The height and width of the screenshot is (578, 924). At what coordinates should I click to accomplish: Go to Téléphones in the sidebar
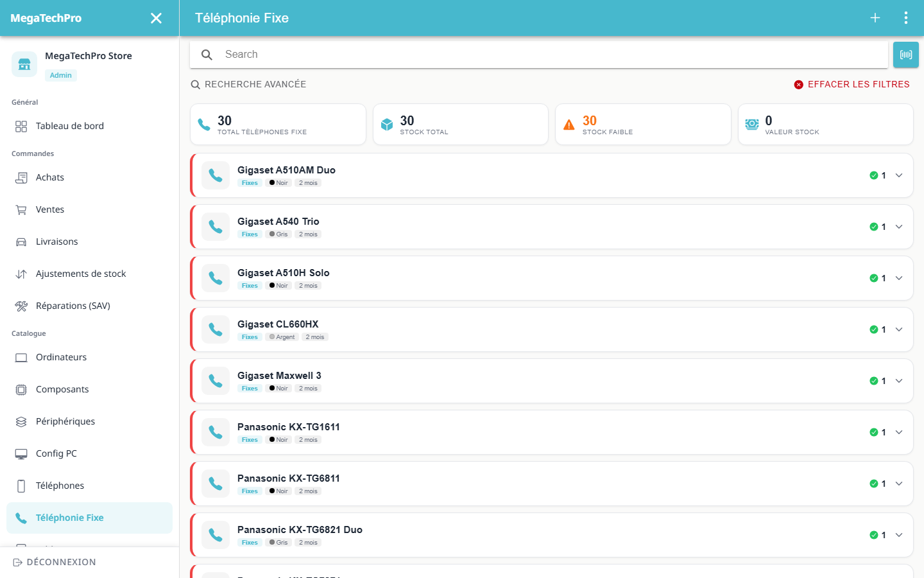[89, 486]
